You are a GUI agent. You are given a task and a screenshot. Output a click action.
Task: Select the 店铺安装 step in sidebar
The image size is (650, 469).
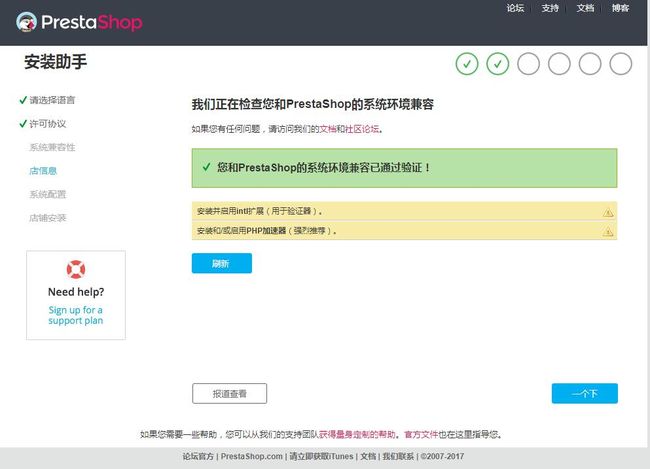click(x=48, y=218)
